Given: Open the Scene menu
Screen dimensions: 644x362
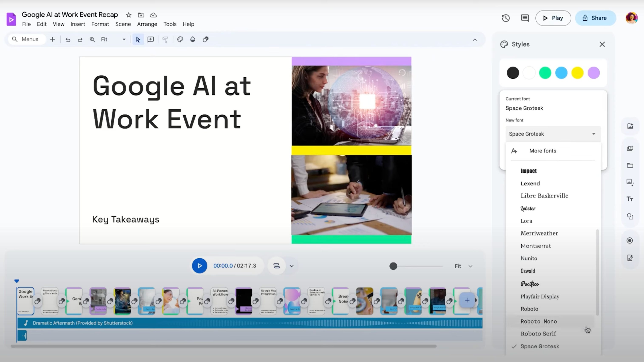Looking at the screenshot, I should click(123, 24).
